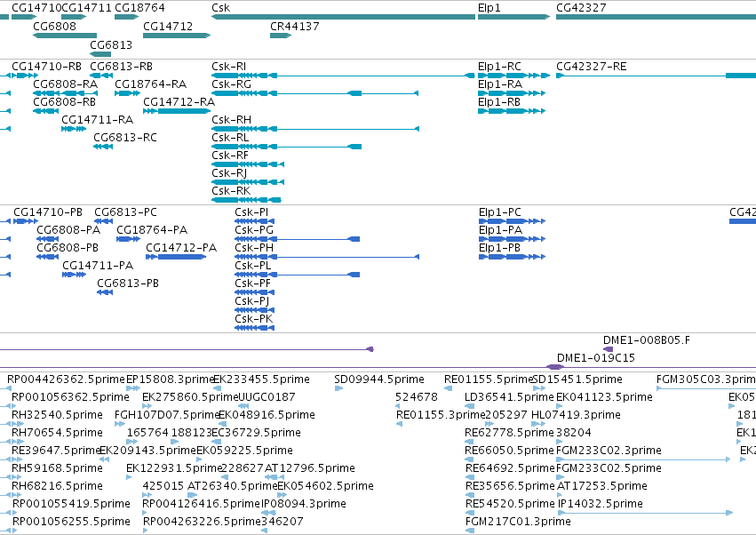Select the RP001056362.5prime EST label
This screenshot has width=756, height=535.
pyautogui.click(x=70, y=397)
